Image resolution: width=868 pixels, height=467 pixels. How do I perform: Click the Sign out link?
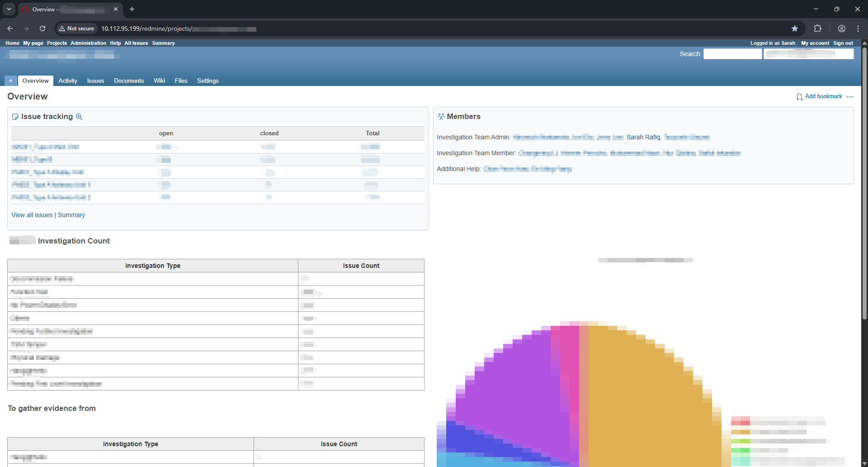(843, 43)
